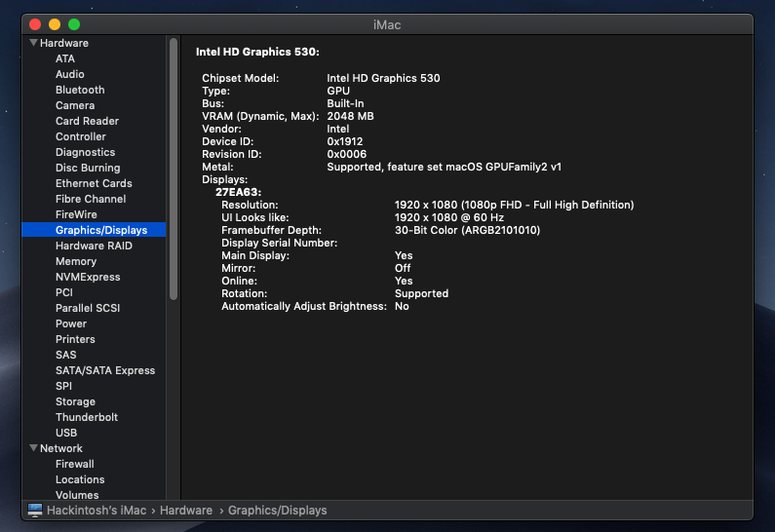Open the NVMExpress entry

(x=88, y=277)
